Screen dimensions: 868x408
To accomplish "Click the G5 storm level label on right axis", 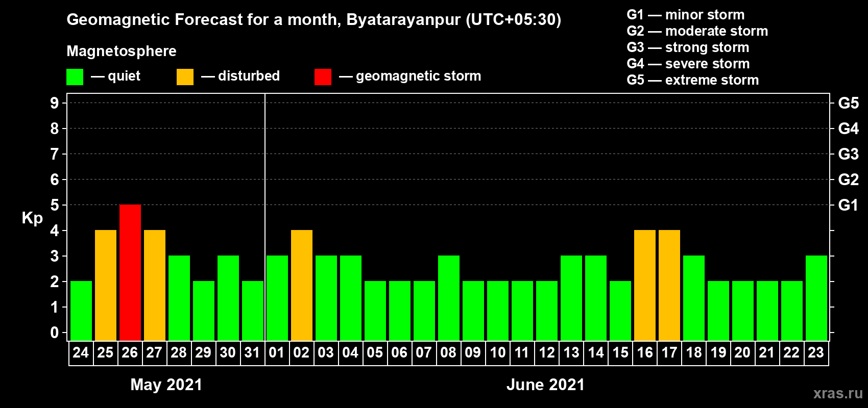I will 848,103.
